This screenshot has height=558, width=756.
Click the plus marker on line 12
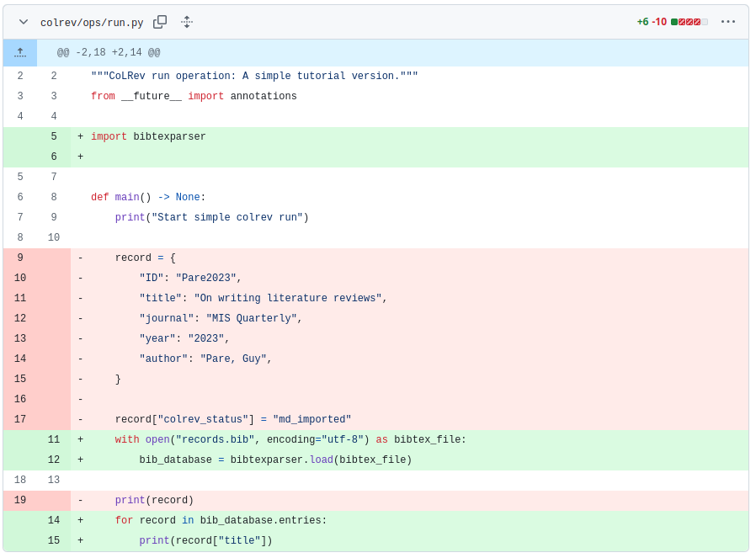pyautogui.click(x=81, y=460)
